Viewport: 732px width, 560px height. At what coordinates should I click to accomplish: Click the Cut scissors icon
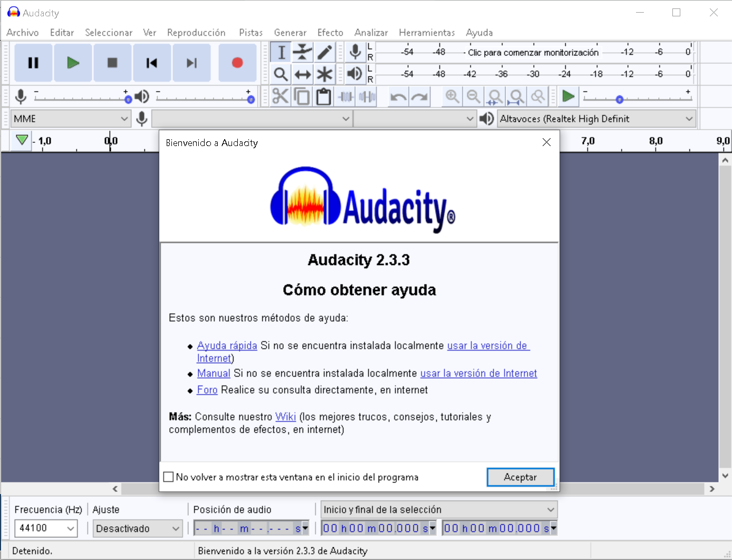coord(281,96)
